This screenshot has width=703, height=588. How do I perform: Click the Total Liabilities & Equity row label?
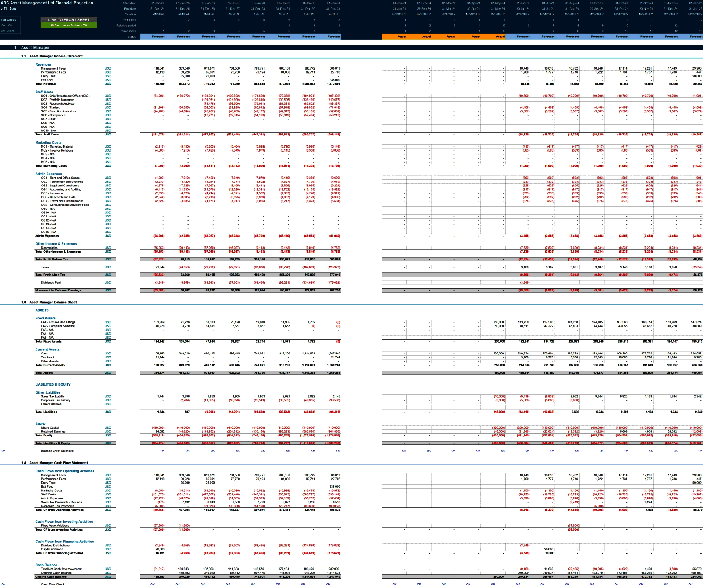click(x=52, y=443)
